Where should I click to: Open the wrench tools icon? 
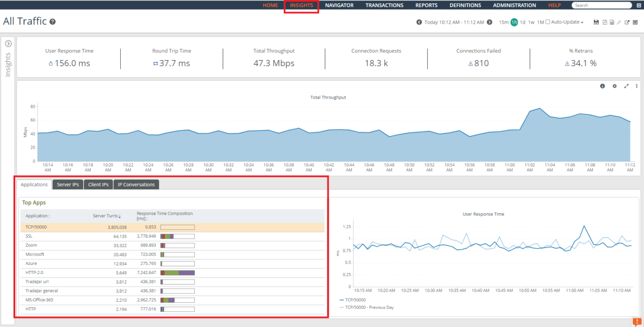(x=619, y=22)
